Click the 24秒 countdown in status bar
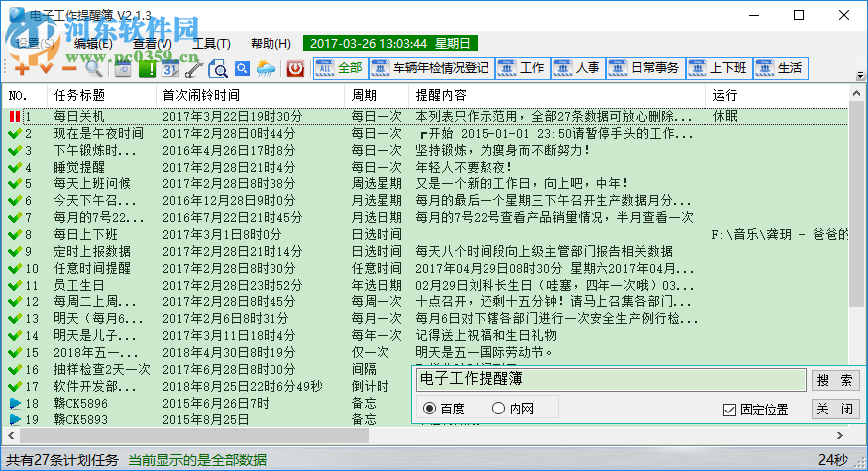Screen dimensions: 868x471 tap(833, 460)
